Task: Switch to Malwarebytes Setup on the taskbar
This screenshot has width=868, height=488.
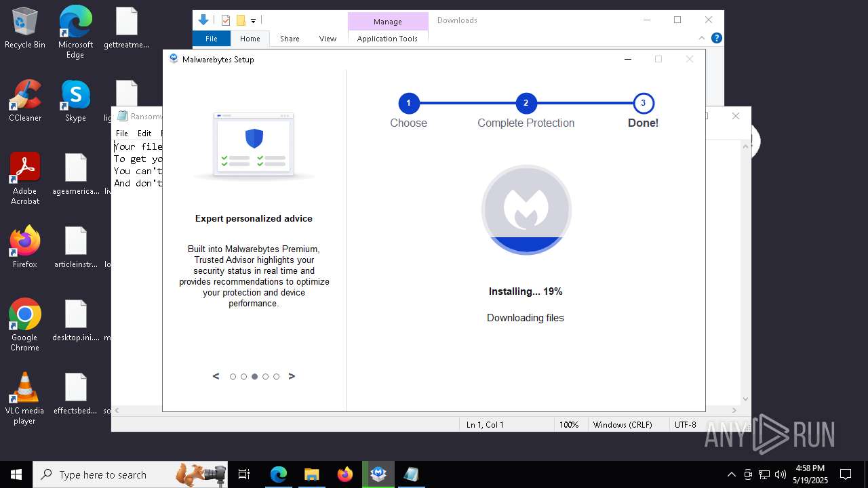Action: [378, 474]
